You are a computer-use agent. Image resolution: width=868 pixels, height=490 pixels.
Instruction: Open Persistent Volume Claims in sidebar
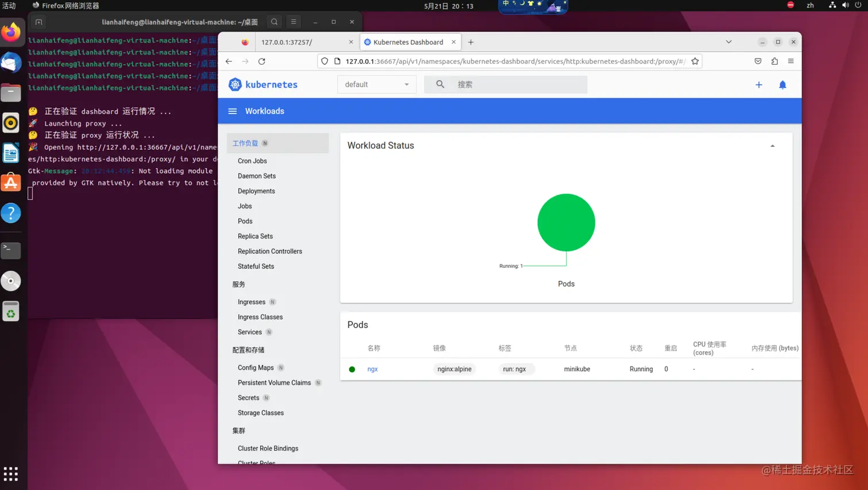[274, 383]
